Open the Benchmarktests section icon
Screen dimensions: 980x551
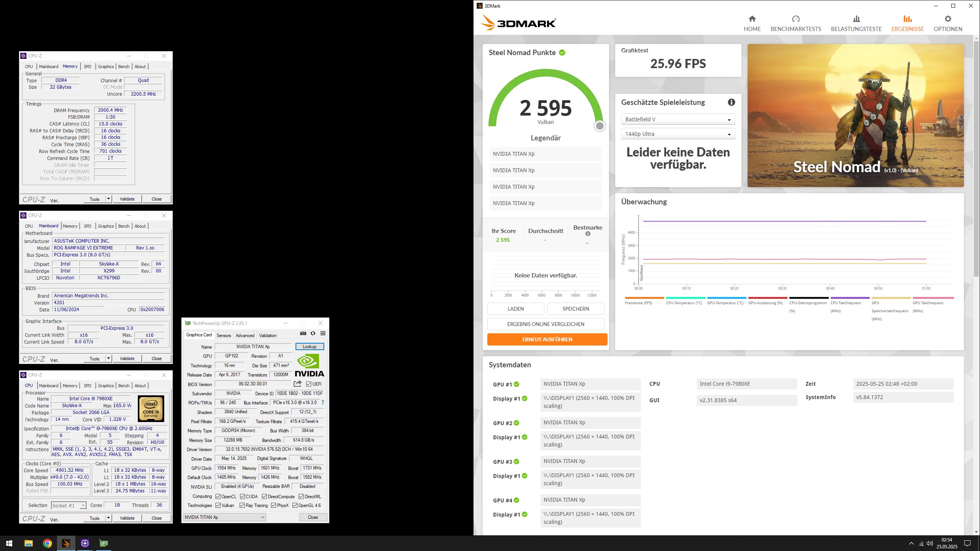point(796,19)
